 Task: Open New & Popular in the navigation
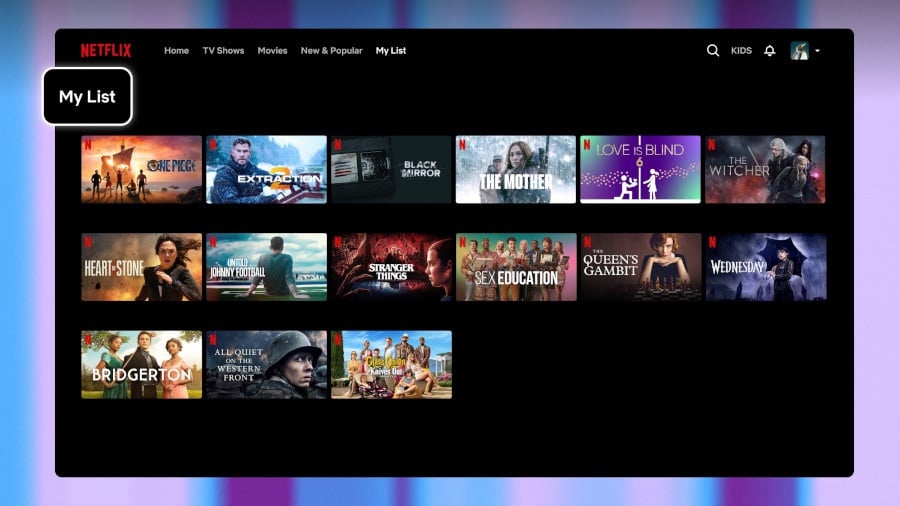point(331,50)
